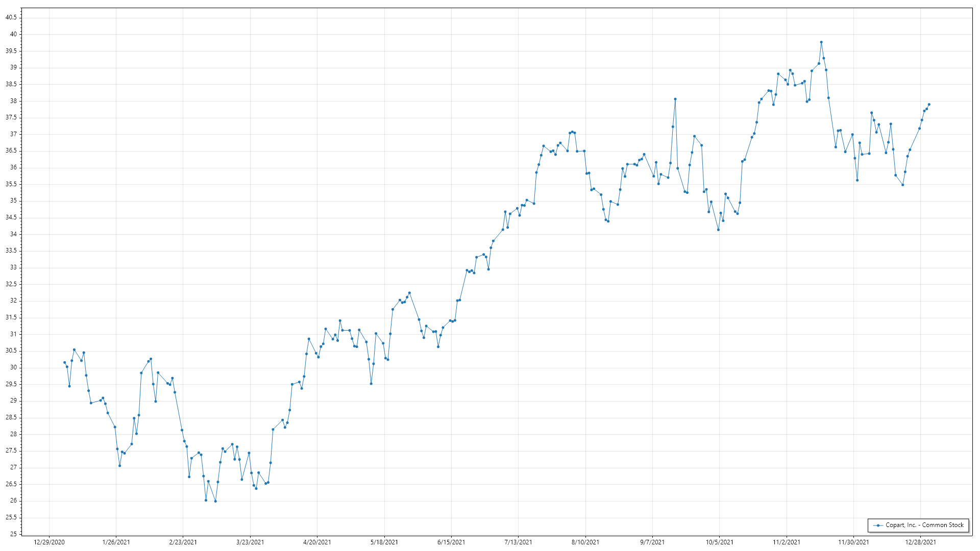Select the last data point of the series
This screenshot has height=551, width=980.
[x=929, y=105]
